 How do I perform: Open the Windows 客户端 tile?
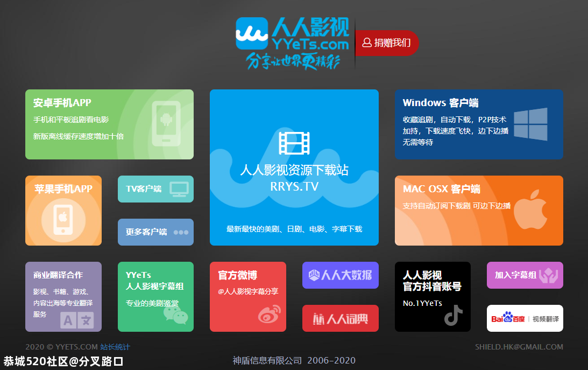(x=479, y=124)
